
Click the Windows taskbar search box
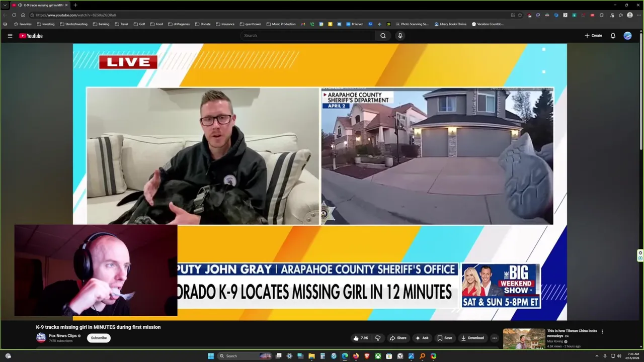tap(245, 356)
